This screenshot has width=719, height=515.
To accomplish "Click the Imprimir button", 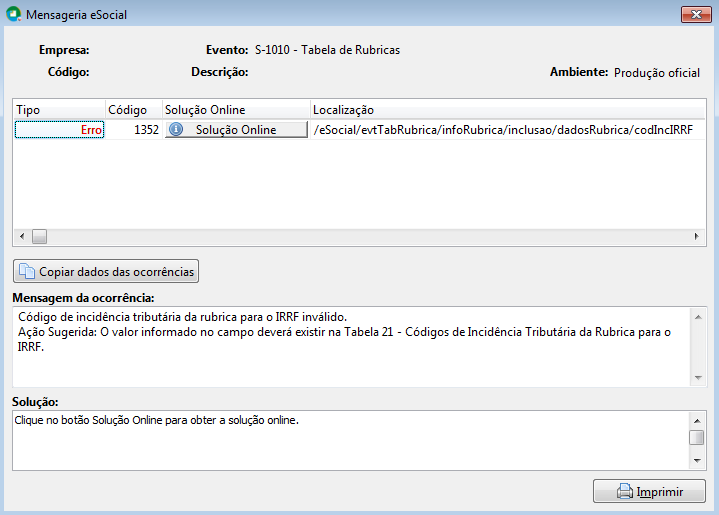I will (649, 491).
